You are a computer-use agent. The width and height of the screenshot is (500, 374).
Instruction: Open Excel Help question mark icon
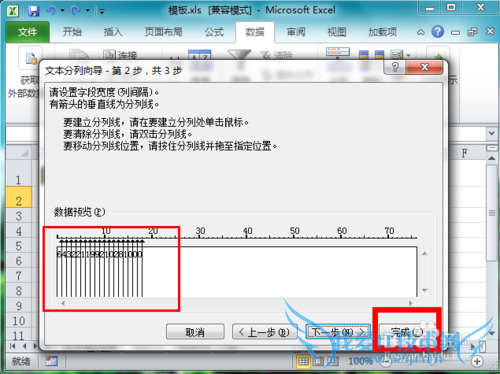tap(437, 32)
